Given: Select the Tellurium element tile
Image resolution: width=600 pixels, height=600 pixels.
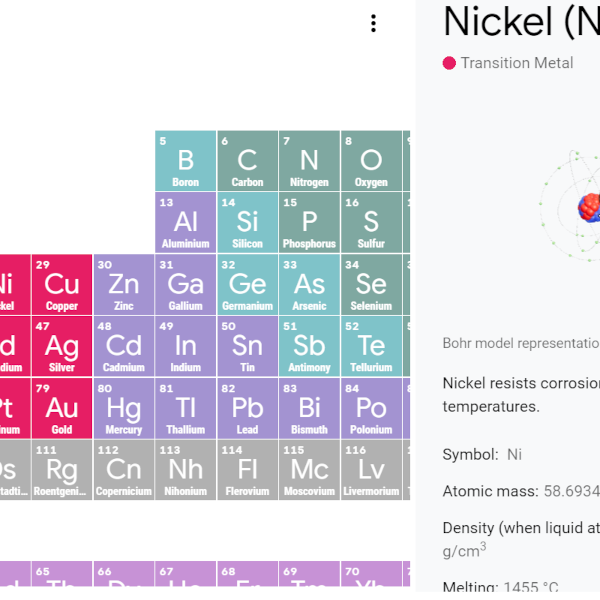Looking at the screenshot, I should [371, 346].
